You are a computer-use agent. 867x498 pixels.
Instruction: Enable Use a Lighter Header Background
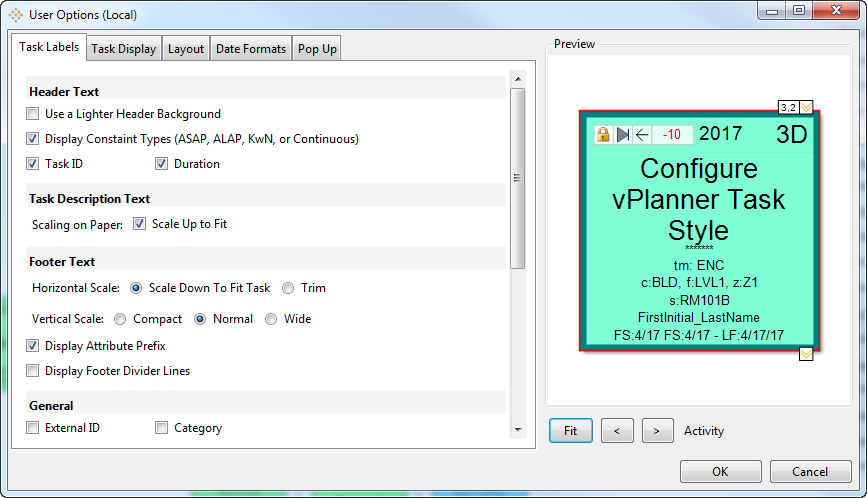(x=33, y=114)
